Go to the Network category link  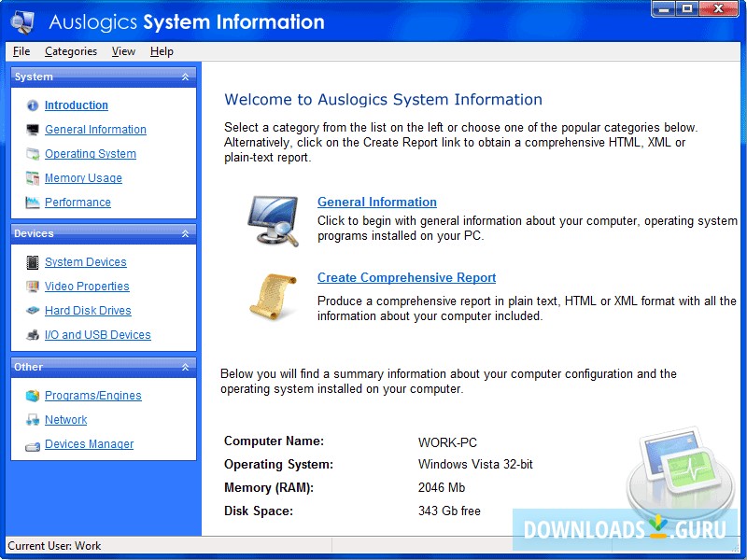click(x=65, y=420)
